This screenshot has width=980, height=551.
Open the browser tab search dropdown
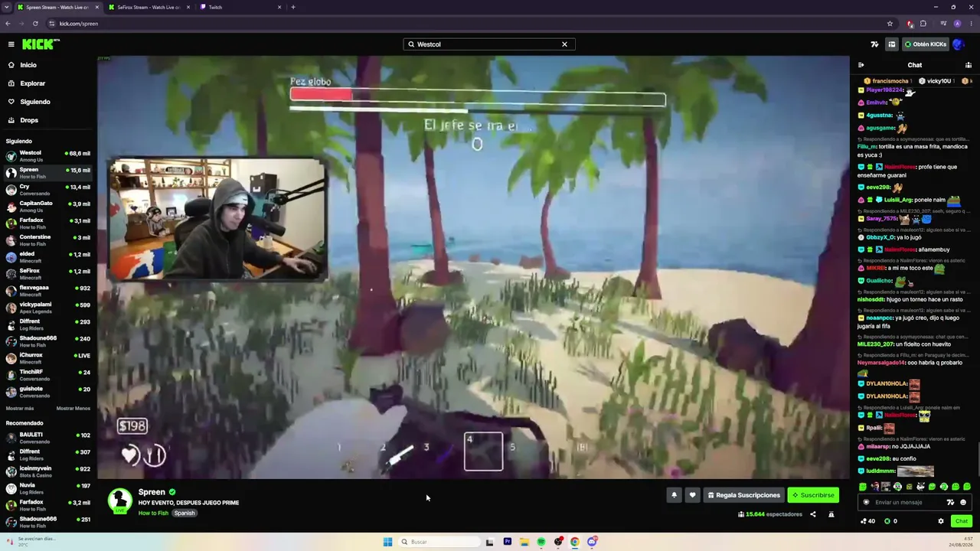coord(6,7)
